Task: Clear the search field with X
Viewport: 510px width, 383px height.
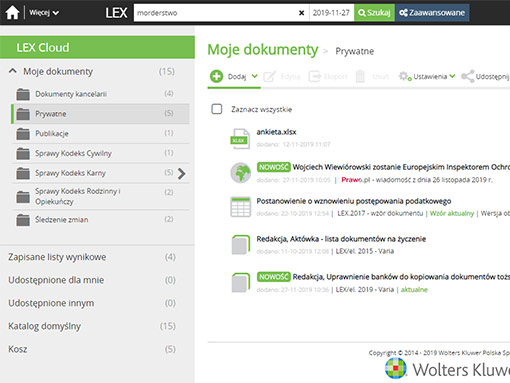Action: point(301,13)
